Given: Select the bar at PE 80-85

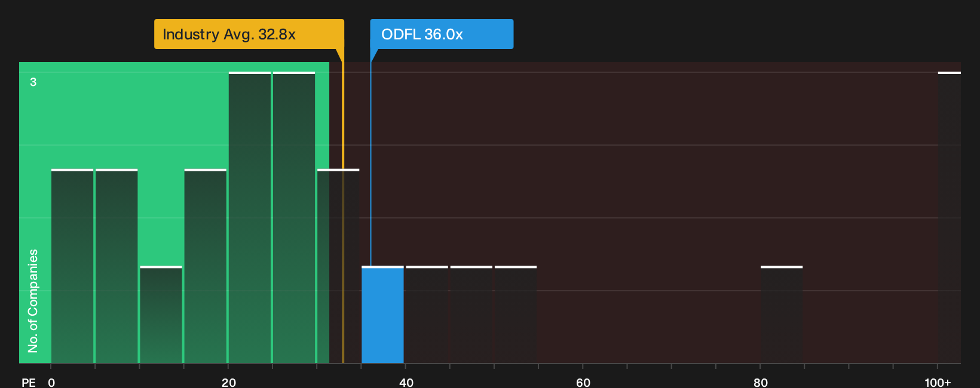Looking at the screenshot, I should pos(782,315).
